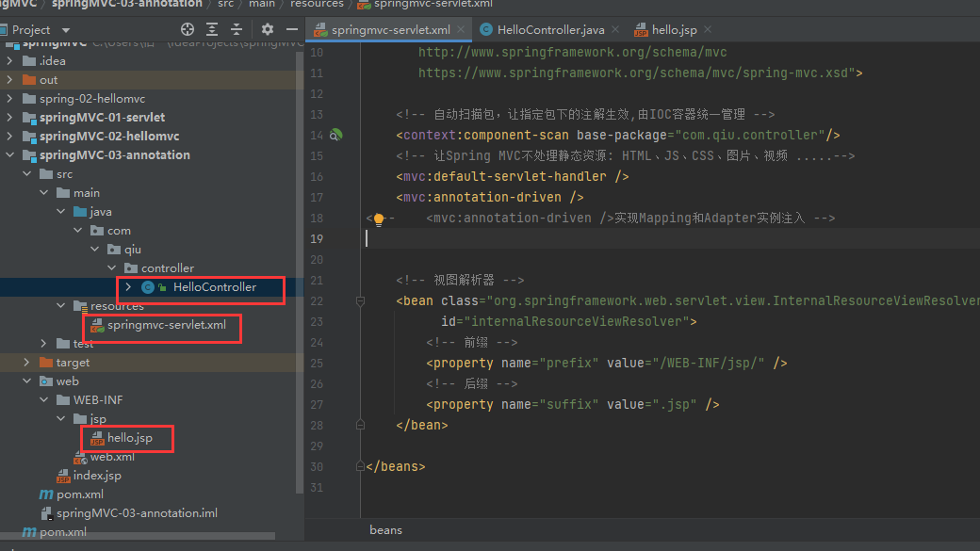This screenshot has height=551, width=980.
Task: Collapse the java source folder
Action: (x=60, y=211)
